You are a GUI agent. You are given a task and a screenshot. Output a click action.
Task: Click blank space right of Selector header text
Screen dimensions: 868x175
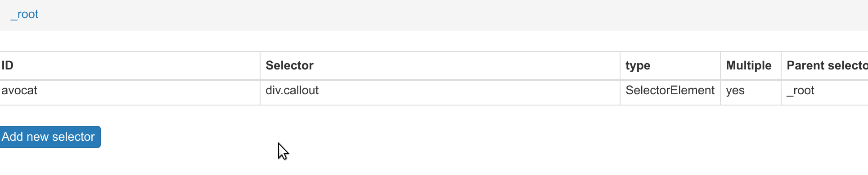(x=466, y=66)
